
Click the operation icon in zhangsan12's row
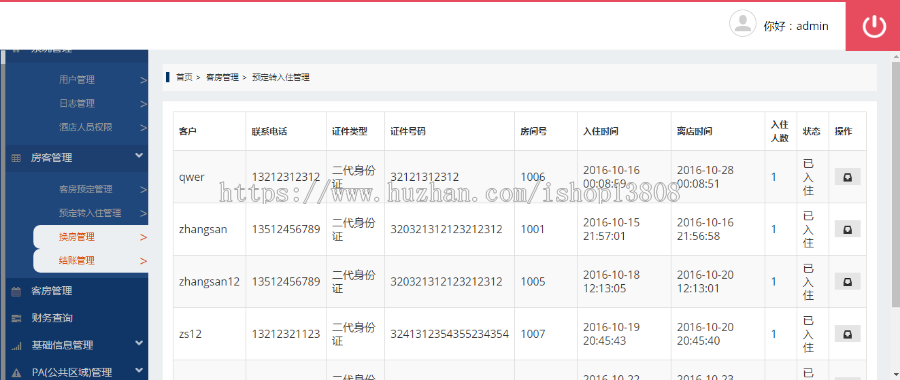847,281
